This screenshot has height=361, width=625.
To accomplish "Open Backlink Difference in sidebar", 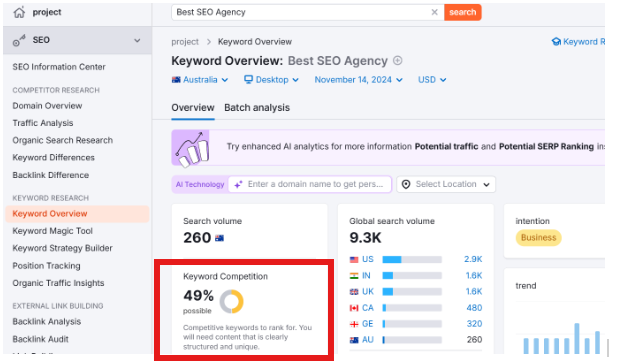I will 51,175.
